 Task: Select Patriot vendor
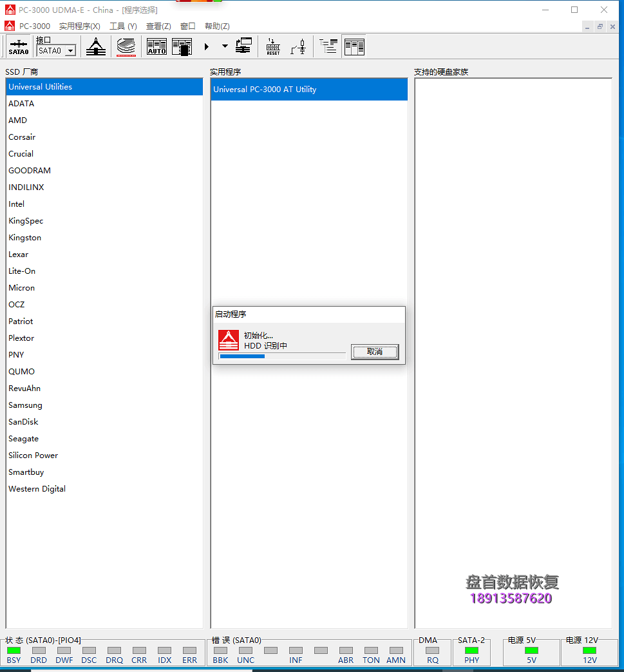(104, 321)
